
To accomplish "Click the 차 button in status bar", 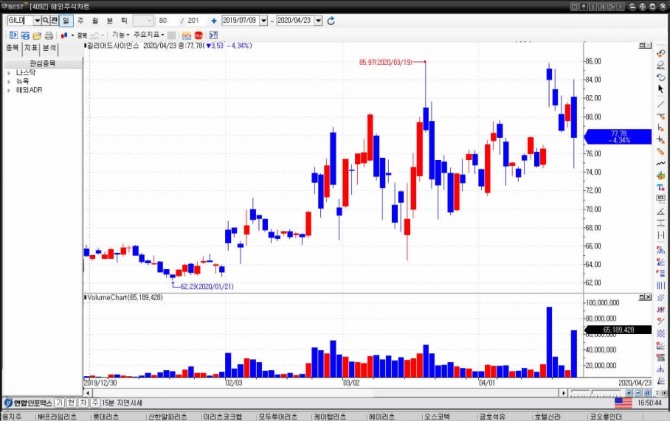I will pyautogui.click(x=83, y=403).
